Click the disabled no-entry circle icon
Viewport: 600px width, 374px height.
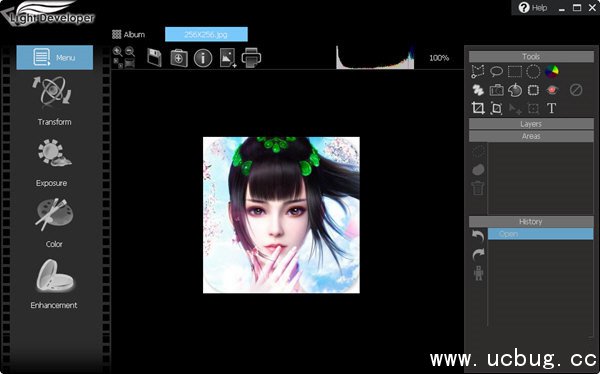click(x=576, y=90)
